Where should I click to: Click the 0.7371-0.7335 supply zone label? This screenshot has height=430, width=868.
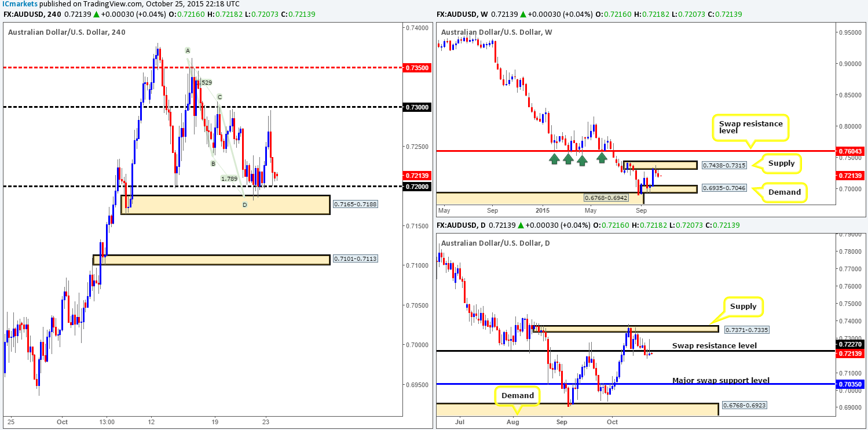[746, 329]
